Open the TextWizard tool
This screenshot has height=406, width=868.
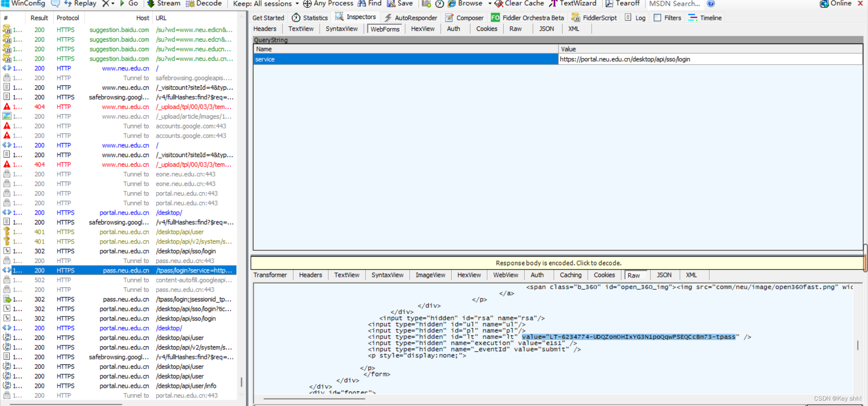coord(573,4)
